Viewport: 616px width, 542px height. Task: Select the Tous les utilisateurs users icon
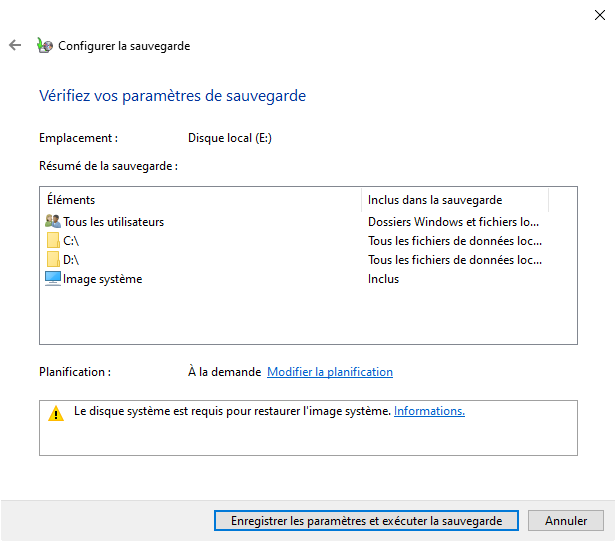click(x=53, y=222)
